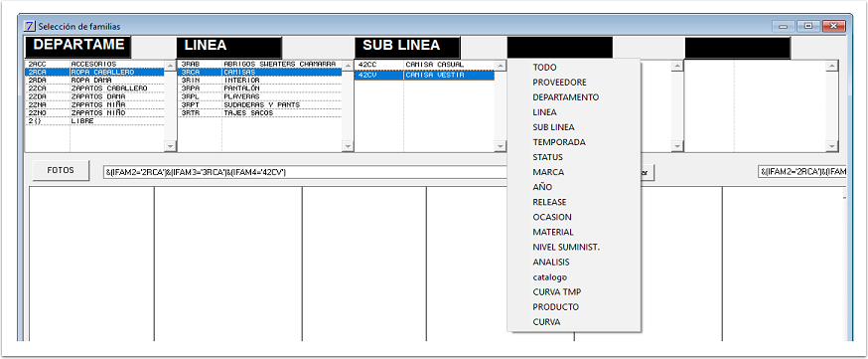Viewport: 868px width, 359px height.
Task: Choose TODO from the context menu
Action: 574,67
